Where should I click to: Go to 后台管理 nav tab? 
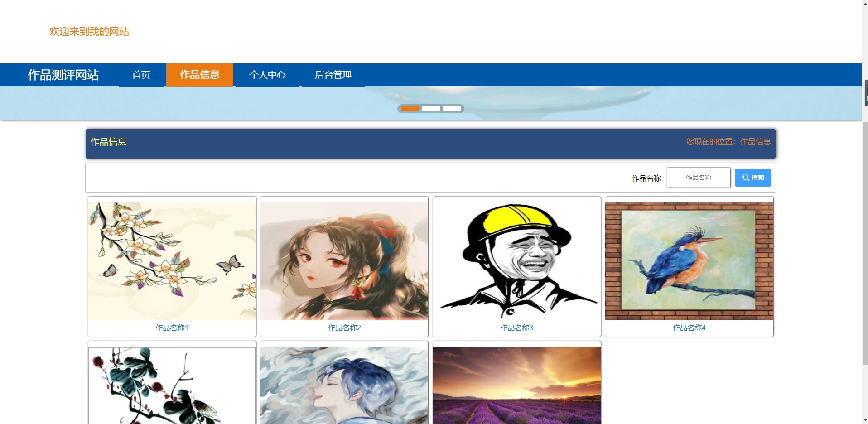[x=333, y=75]
